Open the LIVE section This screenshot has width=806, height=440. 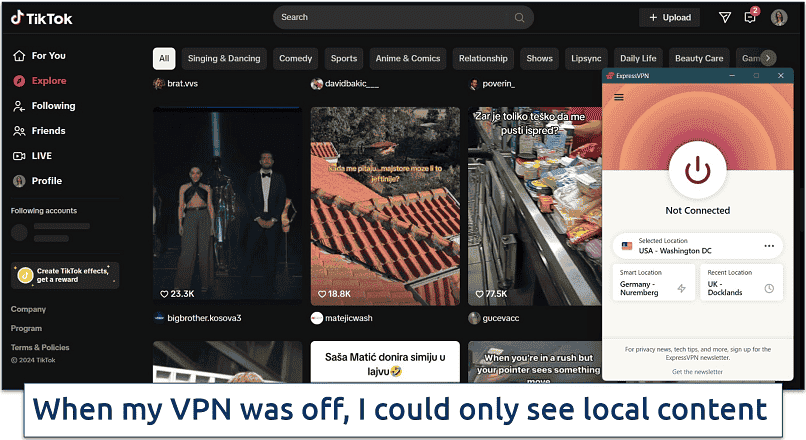coord(32,156)
